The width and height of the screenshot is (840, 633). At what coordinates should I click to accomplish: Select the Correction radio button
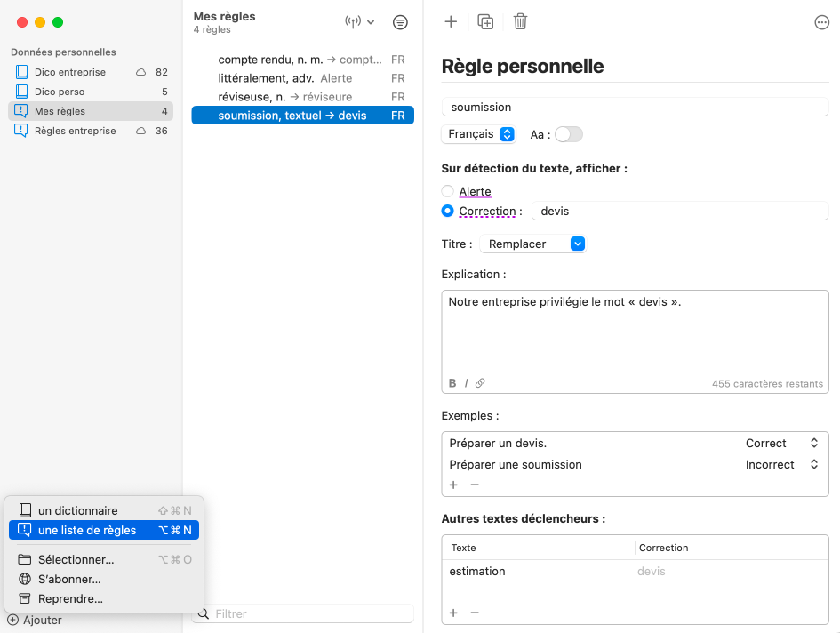[448, 212]
